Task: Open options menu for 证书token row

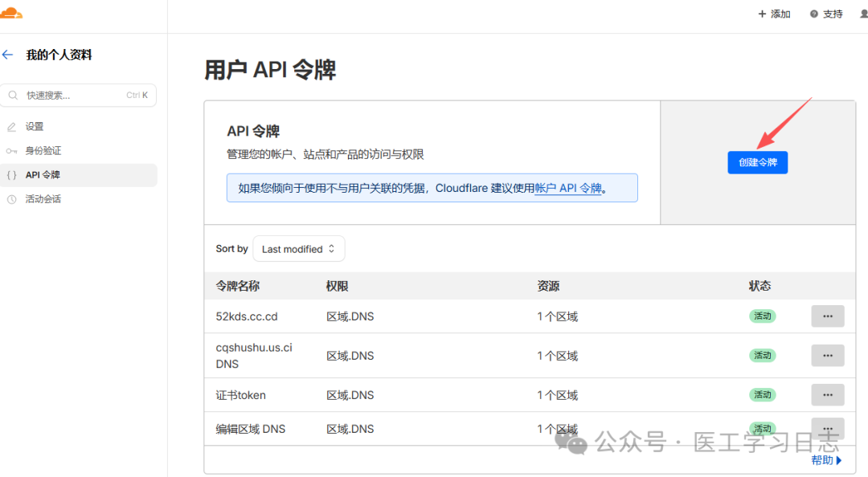Action: point(827,395)
